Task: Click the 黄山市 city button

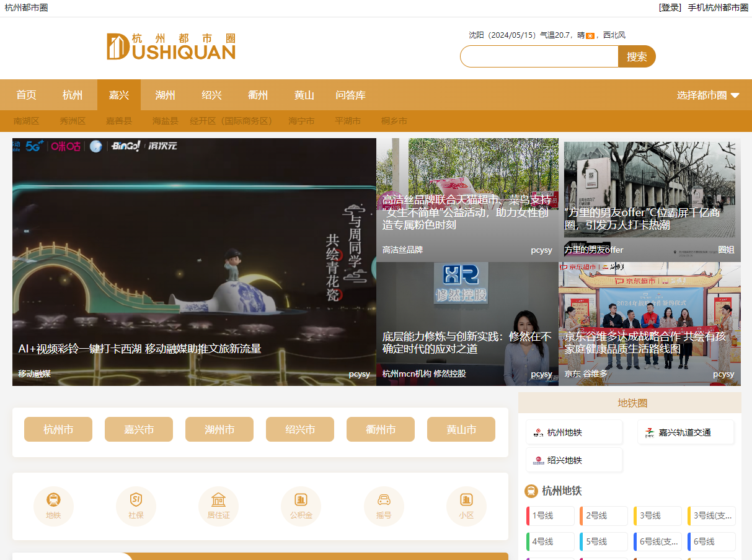Action: click(461, 429)
